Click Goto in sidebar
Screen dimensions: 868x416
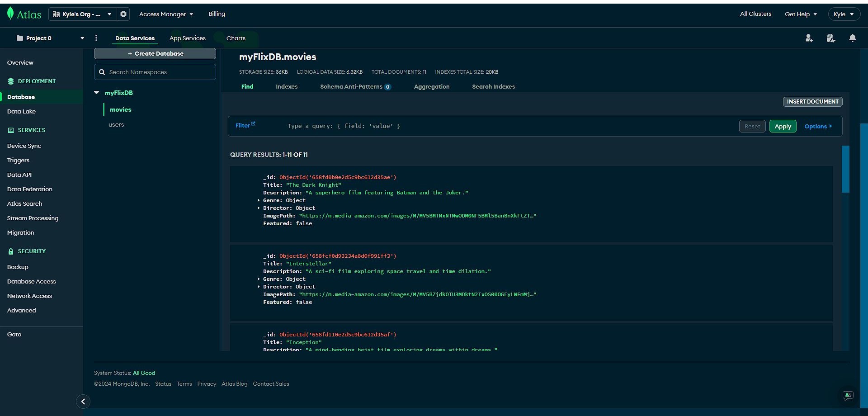point(14,334)
